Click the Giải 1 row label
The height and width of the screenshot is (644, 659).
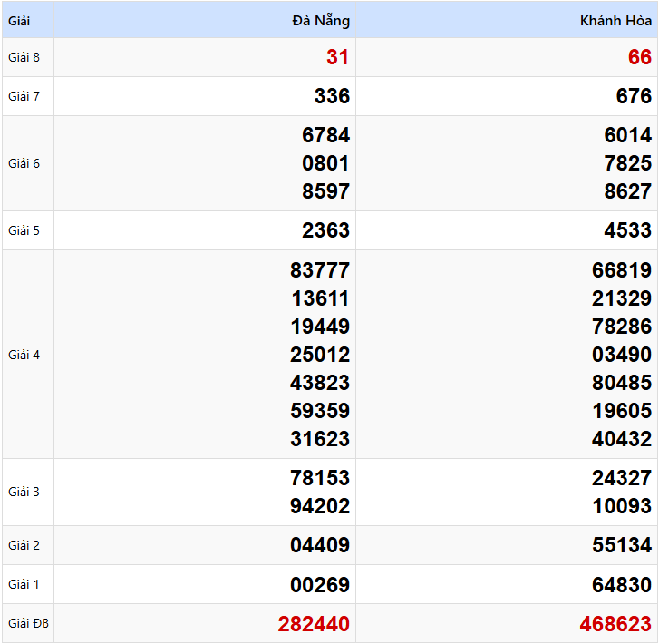point(24,584)
